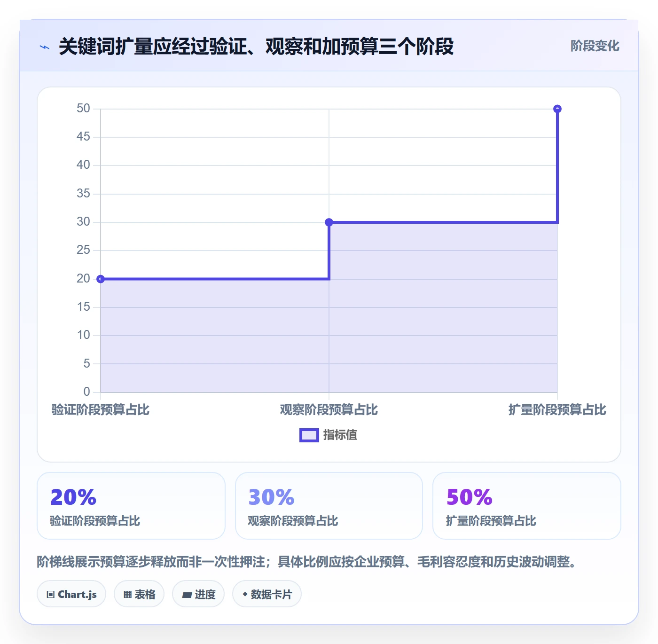Click the data point at value 30
This screenshot has width=658, height=644.
pos(329,222)
